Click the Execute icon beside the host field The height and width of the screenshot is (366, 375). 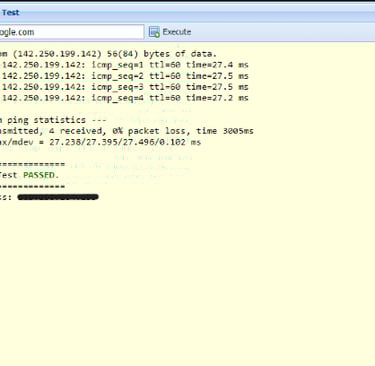click(154, 32)
